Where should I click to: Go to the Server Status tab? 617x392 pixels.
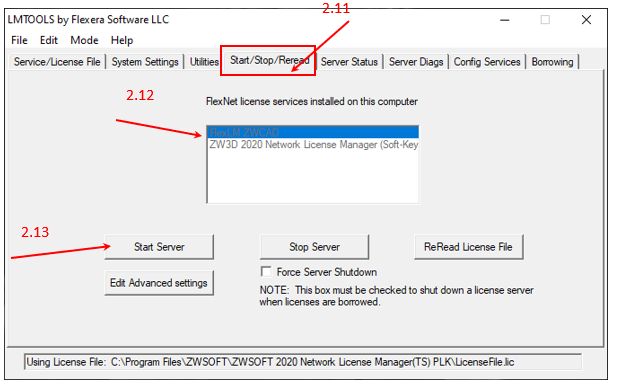tap(349, 62)
